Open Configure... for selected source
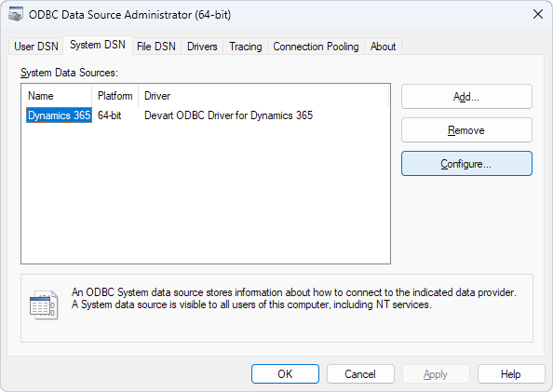The image size is (553, 392). 466,164
